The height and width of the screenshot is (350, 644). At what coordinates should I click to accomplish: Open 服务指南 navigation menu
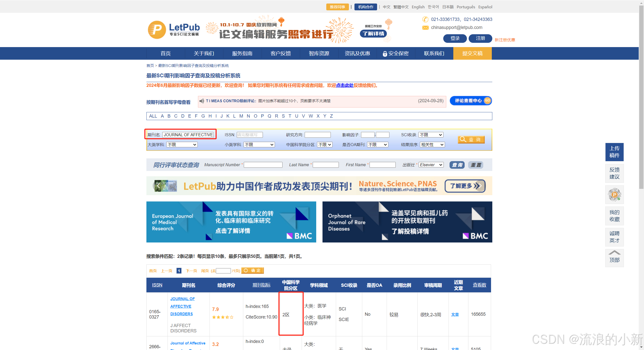[x=242, y=53]
